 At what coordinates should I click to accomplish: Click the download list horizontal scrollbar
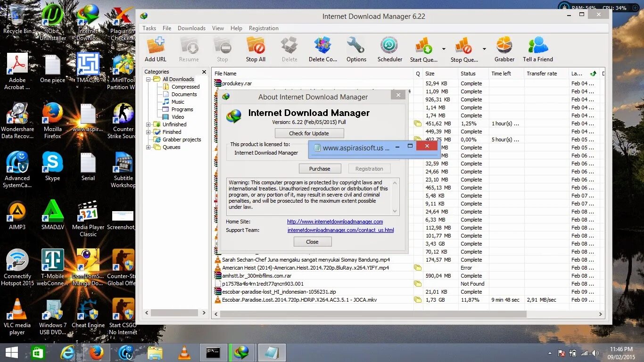click(372, 314)
